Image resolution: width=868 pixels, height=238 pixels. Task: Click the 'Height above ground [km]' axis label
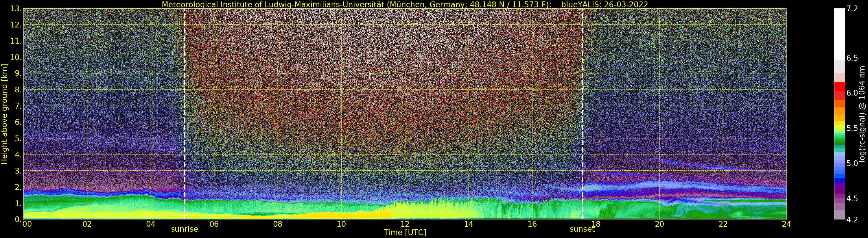(x=4, y=114)
